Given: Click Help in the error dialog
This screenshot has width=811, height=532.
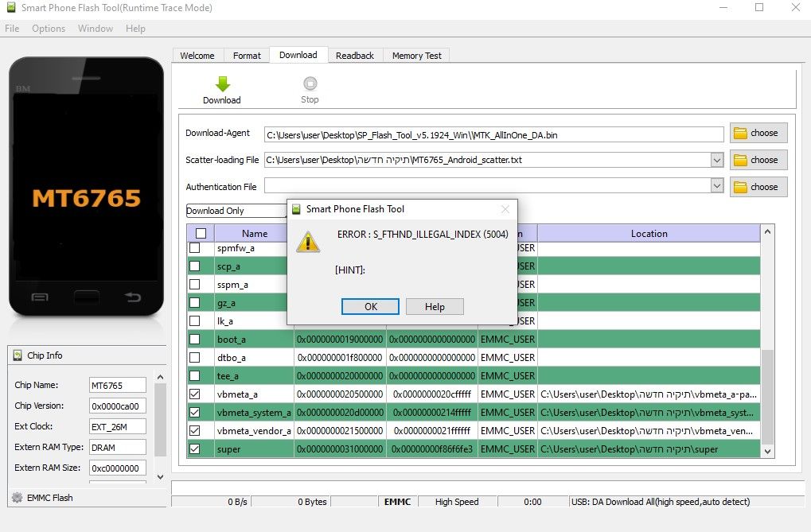Looking at the screenshot, I should (x=435, y=307).
